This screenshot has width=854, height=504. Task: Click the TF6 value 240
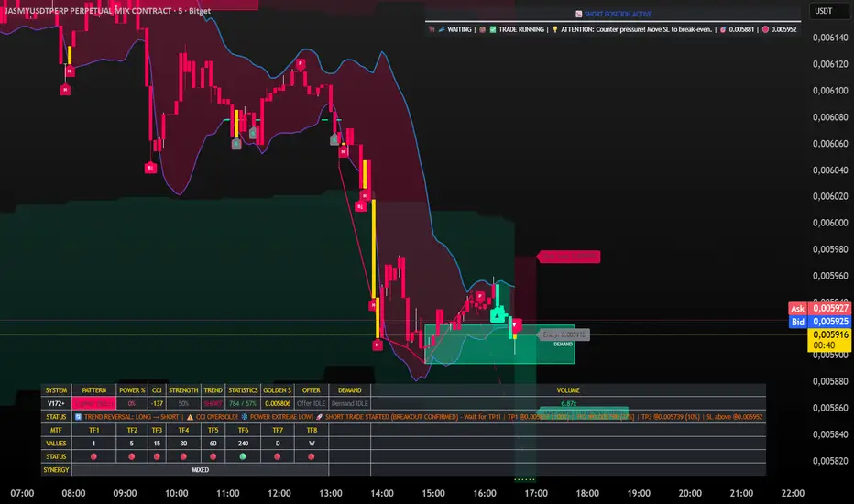[243, 444]
